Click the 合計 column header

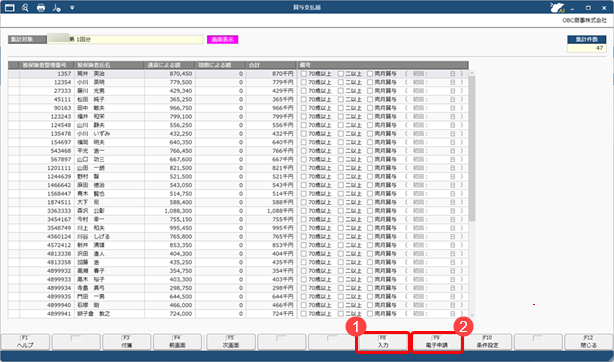pyautogui.click(x=271, y=65)
